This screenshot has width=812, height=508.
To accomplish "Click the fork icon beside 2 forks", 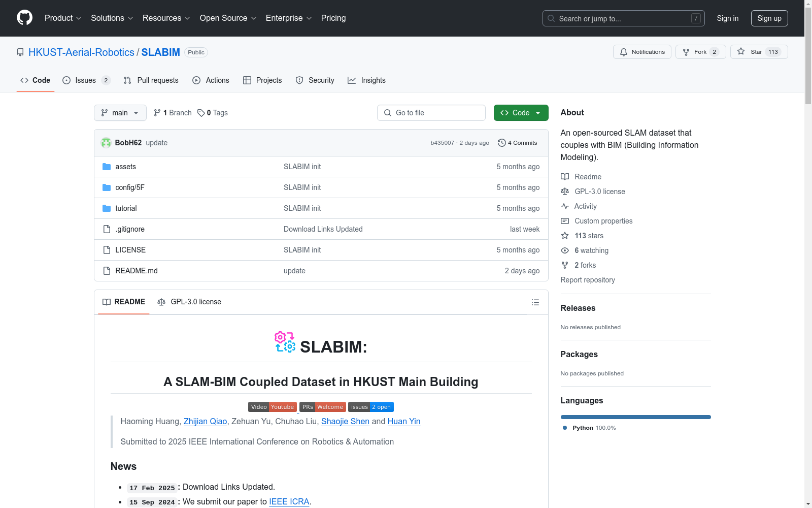I will [x=565, y=265].
